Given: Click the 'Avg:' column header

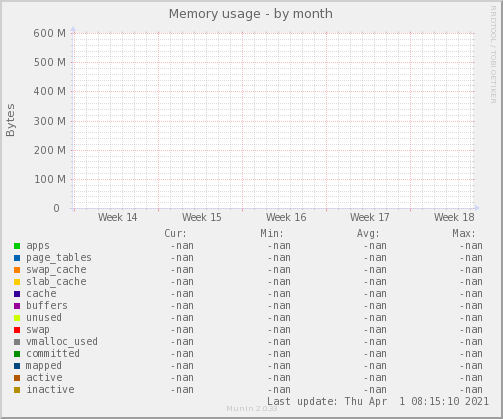Looking at the screenshot, I should pyautogui.click(x=368, y=233).
